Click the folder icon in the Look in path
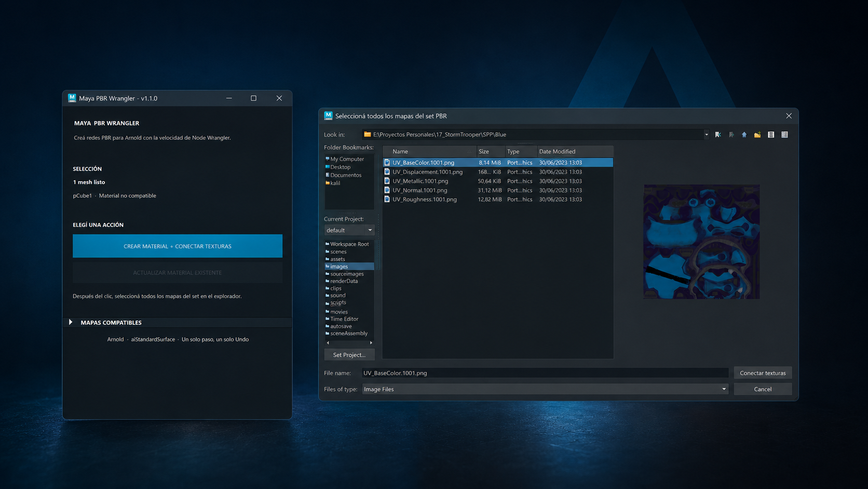 tap(368, 134)
